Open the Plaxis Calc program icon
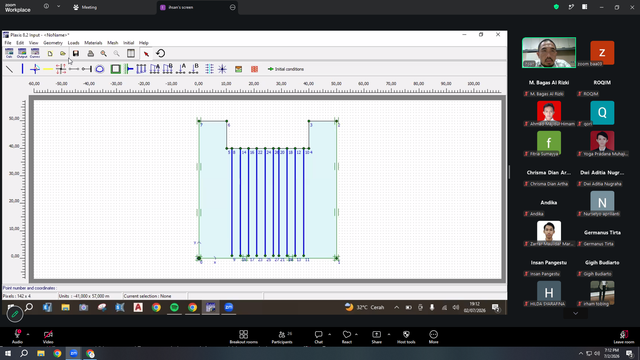The width and height of the screenshot is (640, 360). point(9,53)
